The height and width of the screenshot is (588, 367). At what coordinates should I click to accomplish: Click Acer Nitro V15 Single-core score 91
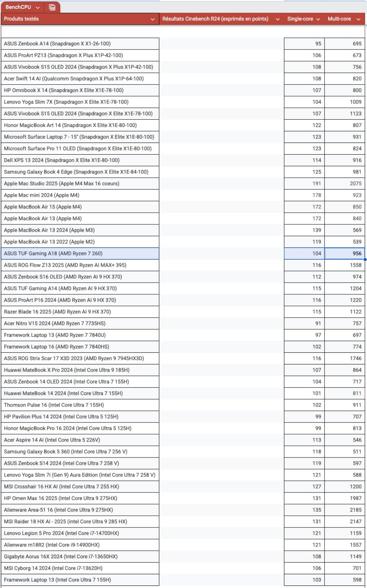tap(304, 324)
